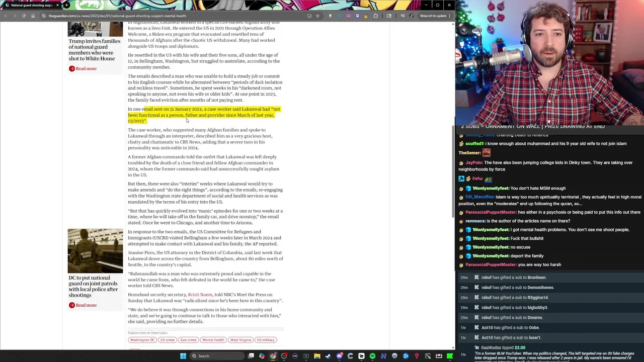Click highlighted text about 31 January 2024 email
The width and height of the screenshot is (644, 362).
(204, 115)
